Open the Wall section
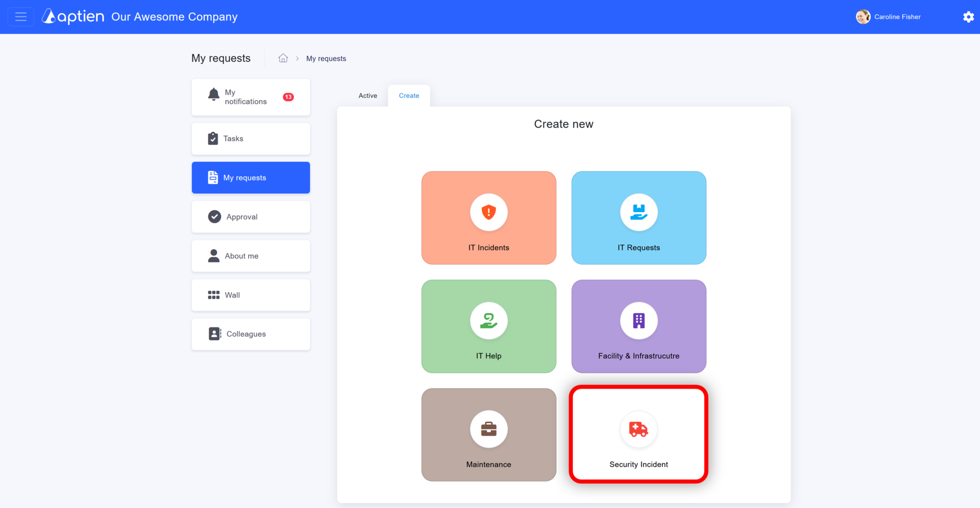Image resolution: width=980 pixels, height=508 pixels. 251,295
